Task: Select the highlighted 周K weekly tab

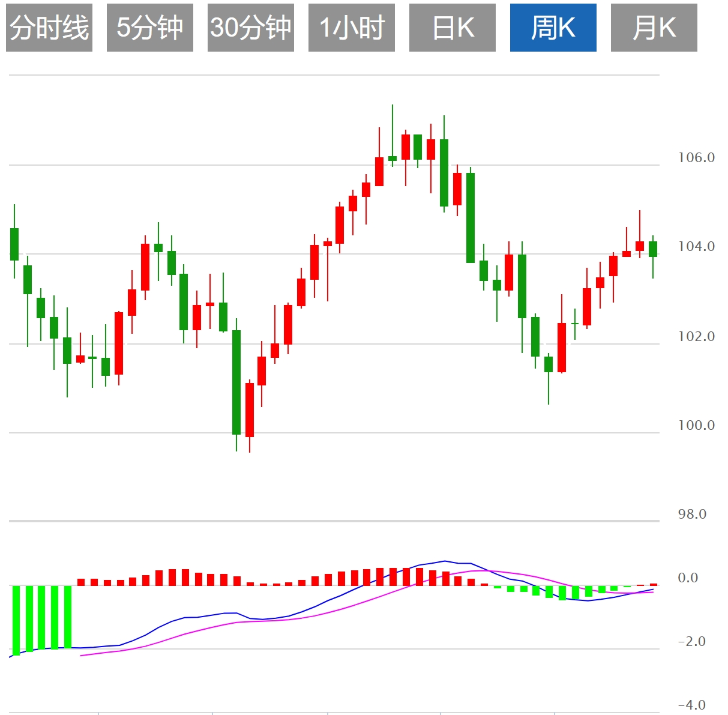Action: (x=553, y=28)
